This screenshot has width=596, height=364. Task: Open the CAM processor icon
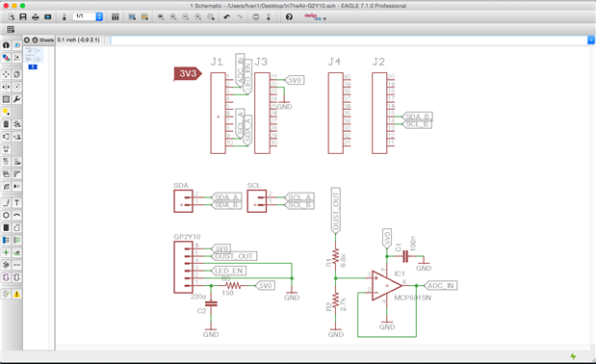click(48, 16)
